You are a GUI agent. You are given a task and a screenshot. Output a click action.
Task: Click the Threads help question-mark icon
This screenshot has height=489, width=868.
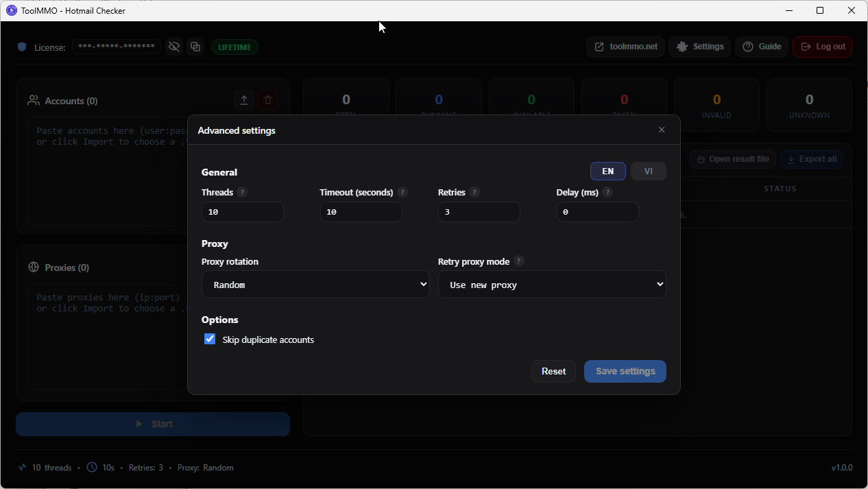pyautogui.click(x=242, y=193)
